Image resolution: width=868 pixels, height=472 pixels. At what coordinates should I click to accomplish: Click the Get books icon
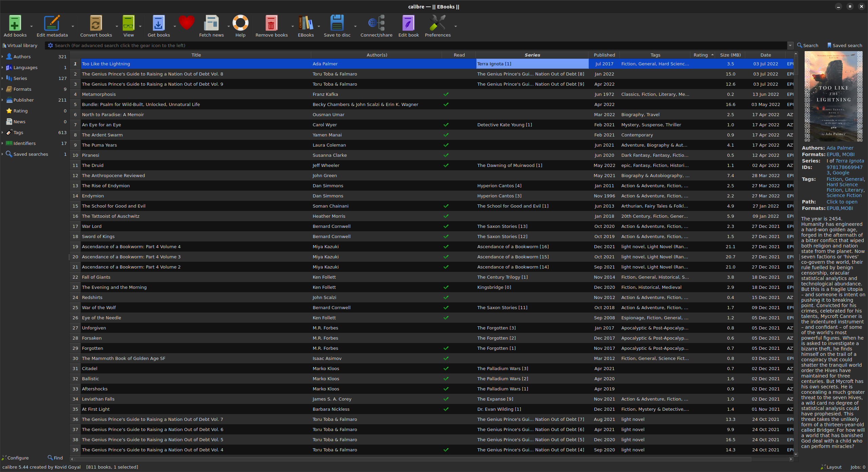click(159, 23)
